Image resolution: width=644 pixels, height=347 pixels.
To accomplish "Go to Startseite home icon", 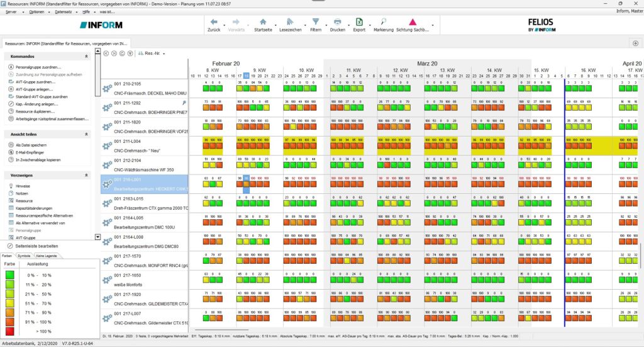I will [x=263, y=21].
